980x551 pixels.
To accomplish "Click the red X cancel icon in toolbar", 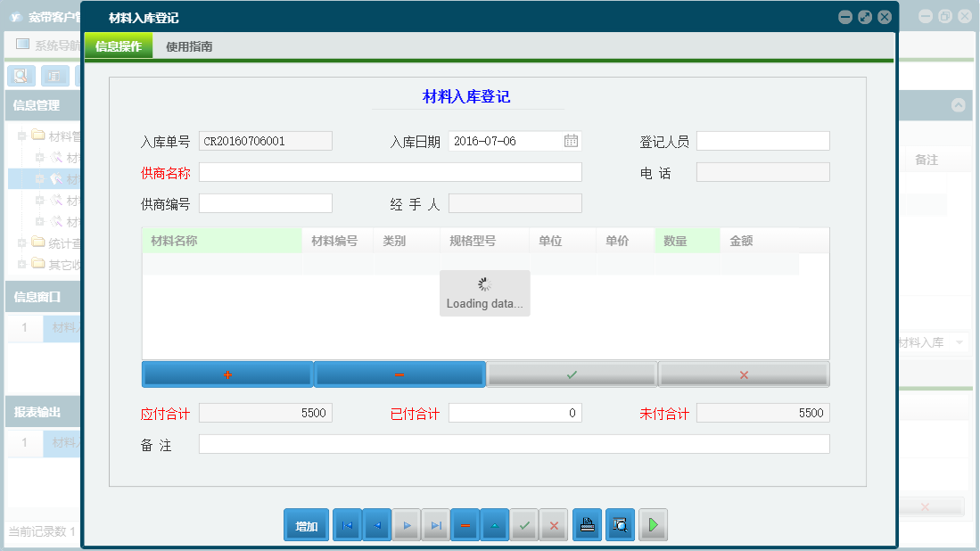I will 553,525.
